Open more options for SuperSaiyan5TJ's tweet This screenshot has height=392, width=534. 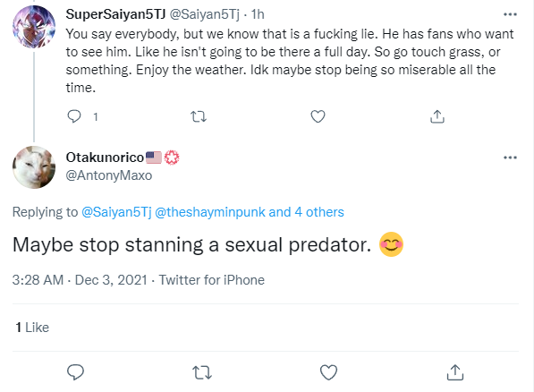tap(510, 14)
